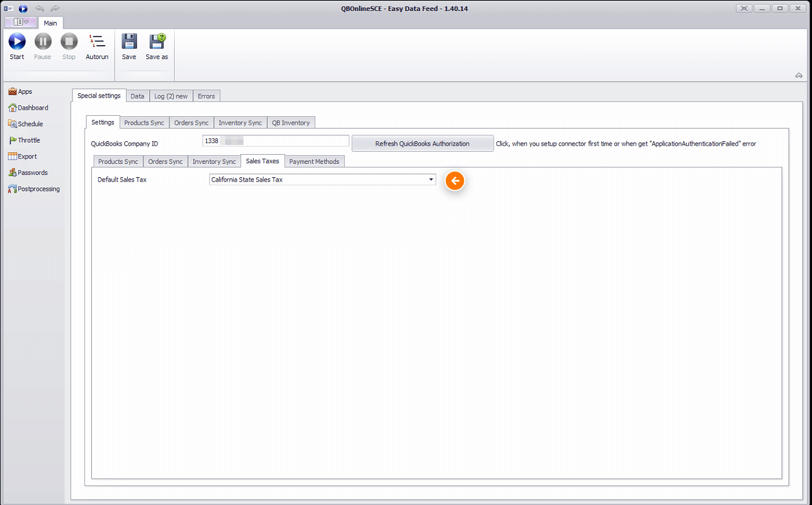Screen dimensions: 812x505
Task: Select the Main ribbon tab
Action: [x=51, y=23]
